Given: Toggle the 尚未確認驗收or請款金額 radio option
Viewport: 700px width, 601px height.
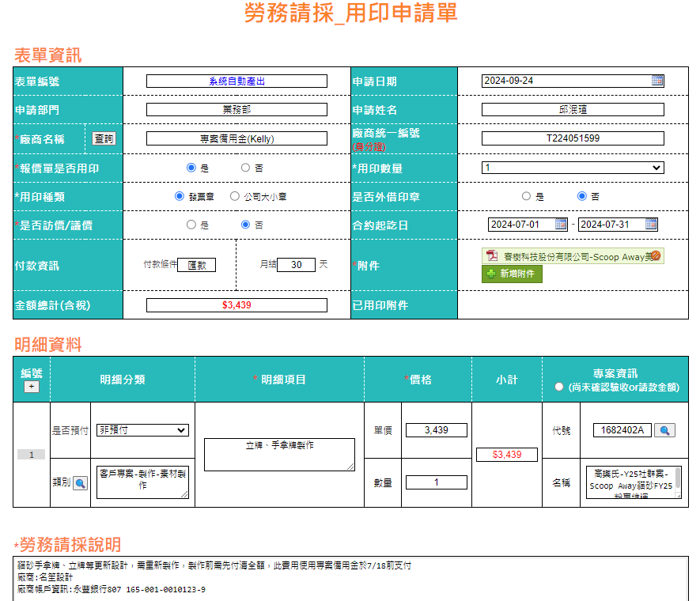Looking at the screenshot, I should pos(559,387).
